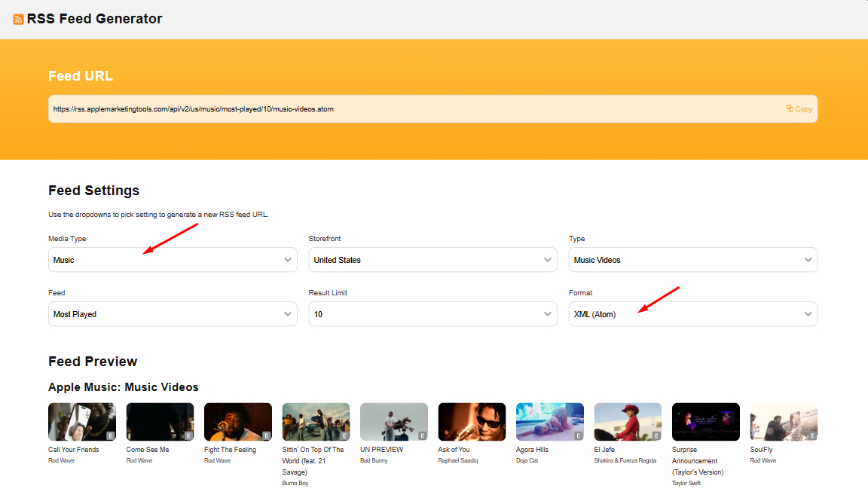
Task: Click the E explicit badge on Call Your Friends
Action: (111, 434)
